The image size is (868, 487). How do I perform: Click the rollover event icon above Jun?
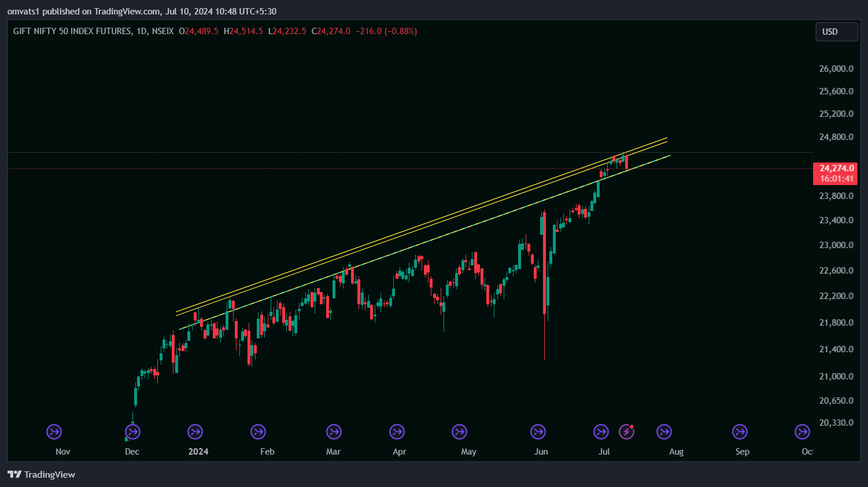[x=538, y=431]
